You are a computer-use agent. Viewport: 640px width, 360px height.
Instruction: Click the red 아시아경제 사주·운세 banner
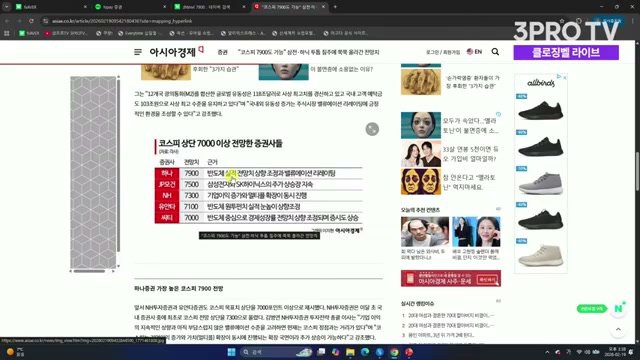[451, 279]
